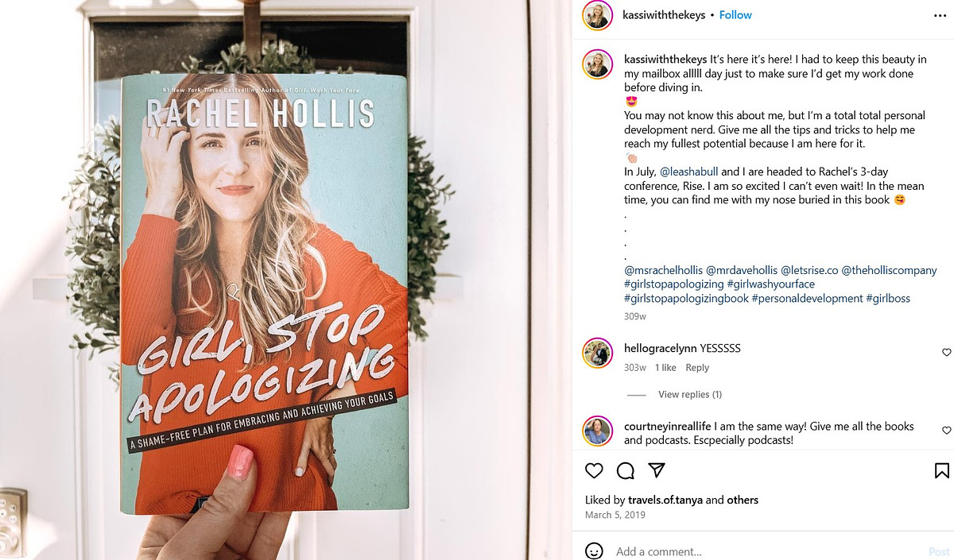
Task: Reply to hellogracelynn's comment
Action: [x=697, y=368]
